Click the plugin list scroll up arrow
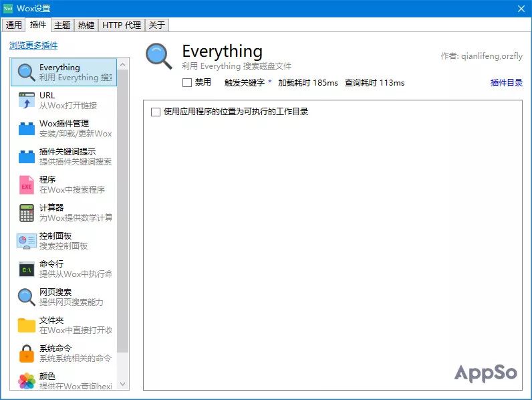The height and width of the screenshot is (400, 532). tap(123, 64)
